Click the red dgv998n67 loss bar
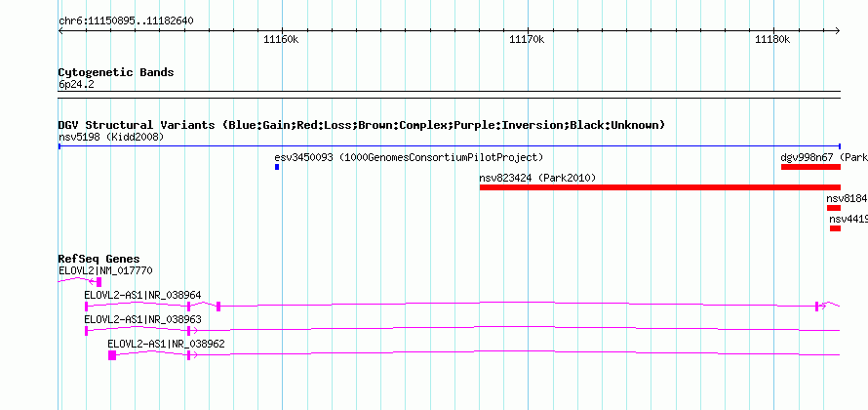Image resolution: width=868 pixels, height=410 pixels. pos(811,167)
